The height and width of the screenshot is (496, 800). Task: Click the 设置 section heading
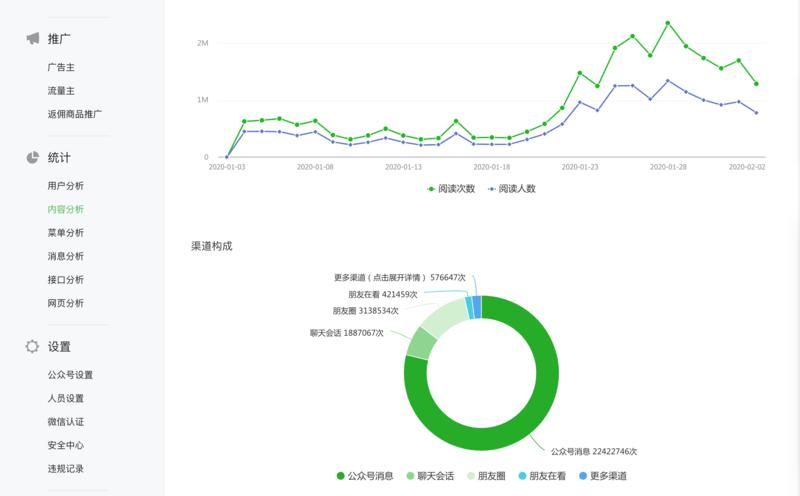pyautogui.click(x=59, y=347)
